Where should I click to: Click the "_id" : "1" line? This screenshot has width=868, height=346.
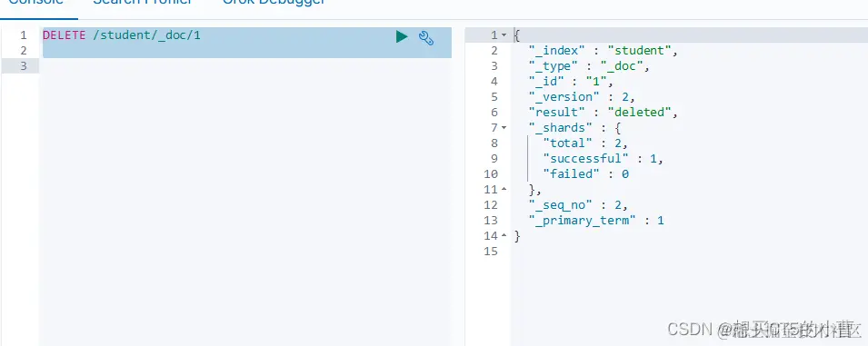pyautogui.click(x=571, y=82)
